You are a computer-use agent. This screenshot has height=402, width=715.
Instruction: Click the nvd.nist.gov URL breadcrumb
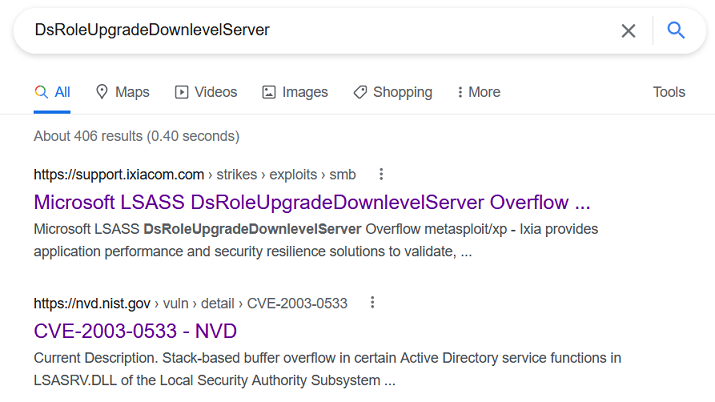click(x=191, y=304)
